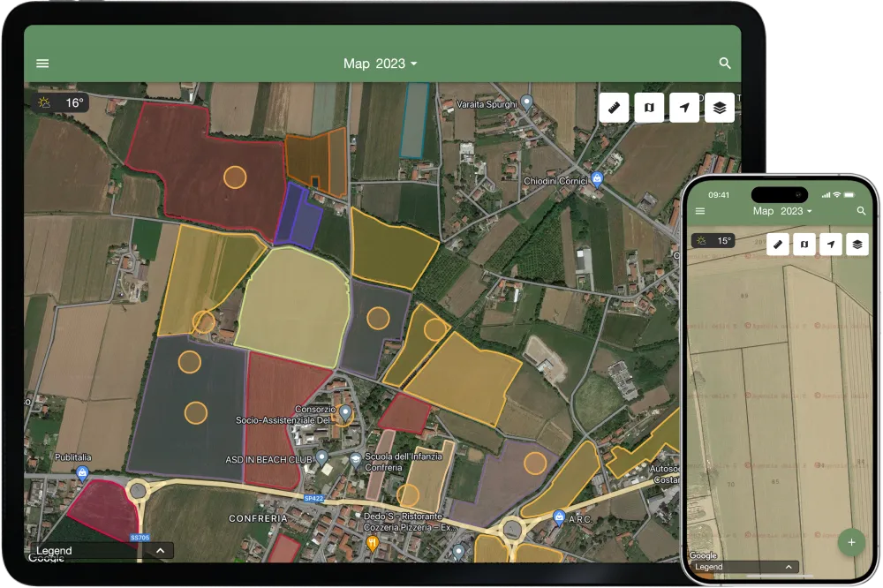The width and height of the screenshot is (883, 588).
Task: Select the orange field near the top
Action: [x=316, y=162]
